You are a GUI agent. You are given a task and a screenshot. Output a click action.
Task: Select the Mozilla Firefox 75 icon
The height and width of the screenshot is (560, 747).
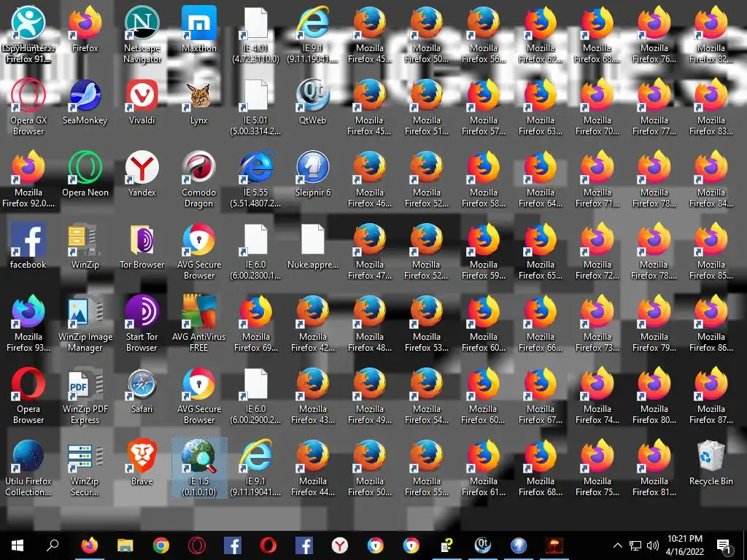click(597, 468)
